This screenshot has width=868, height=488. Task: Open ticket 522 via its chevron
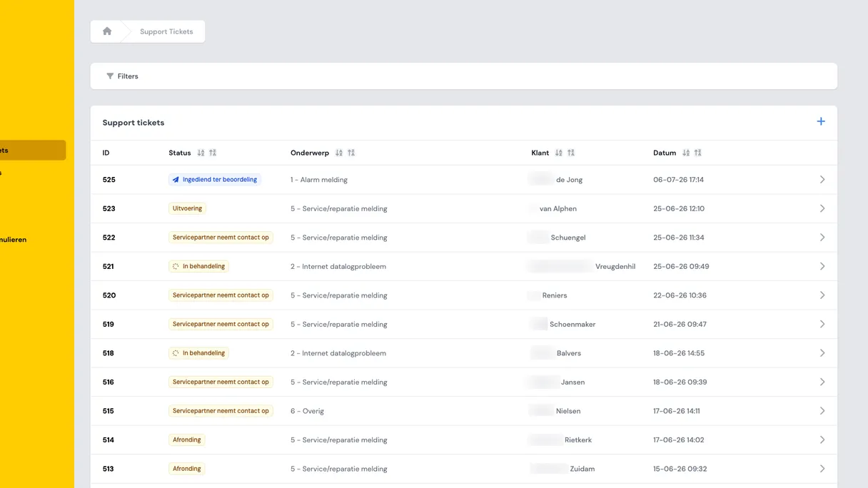822,238
